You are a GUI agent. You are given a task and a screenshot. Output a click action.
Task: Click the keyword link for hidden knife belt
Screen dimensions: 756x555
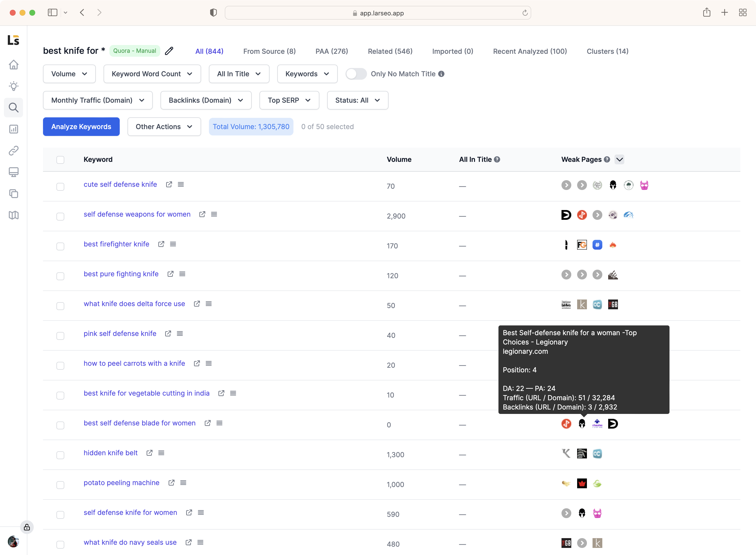111,452
